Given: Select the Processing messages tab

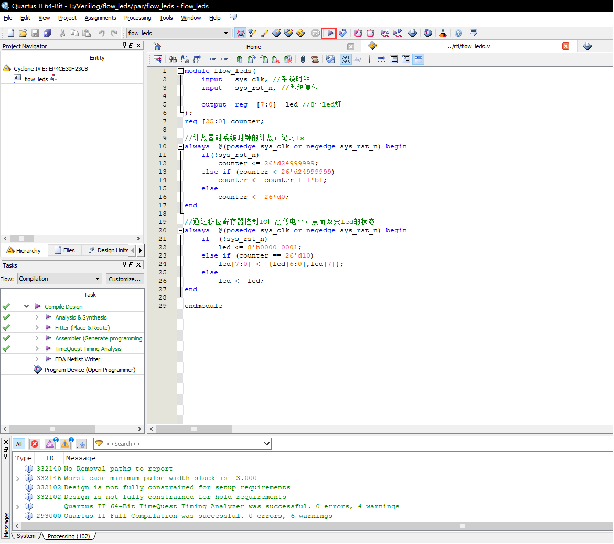Looking at the screenshot, I should coord(68,537).
